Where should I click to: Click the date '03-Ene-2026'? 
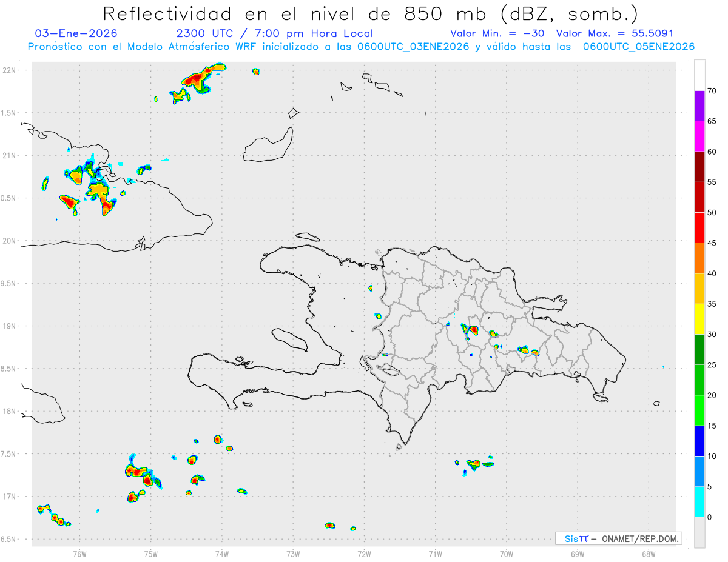pos(76,33)
